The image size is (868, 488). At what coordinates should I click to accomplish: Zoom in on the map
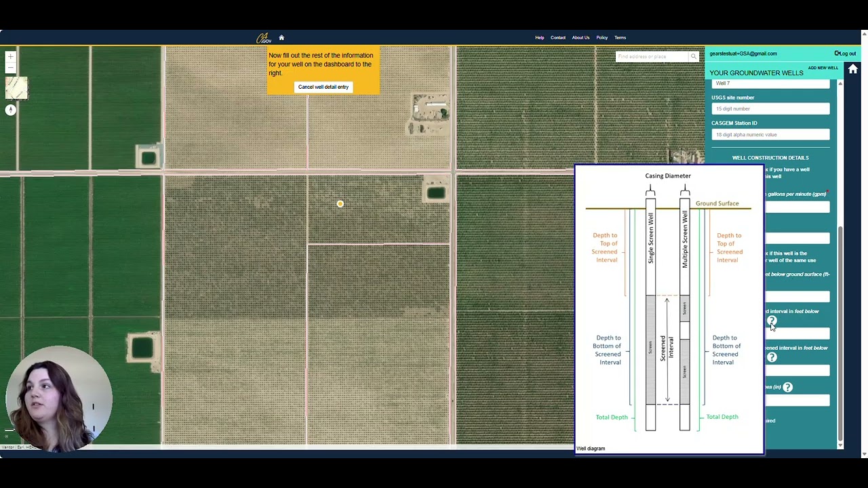coord(10,57)
